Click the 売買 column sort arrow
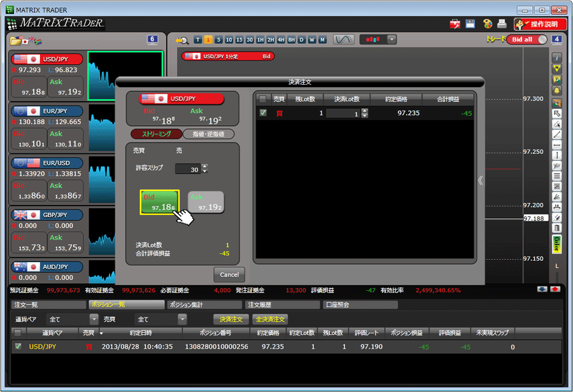Screen dimensions: 573x392 pyautogui.click(x=101, y=333)
